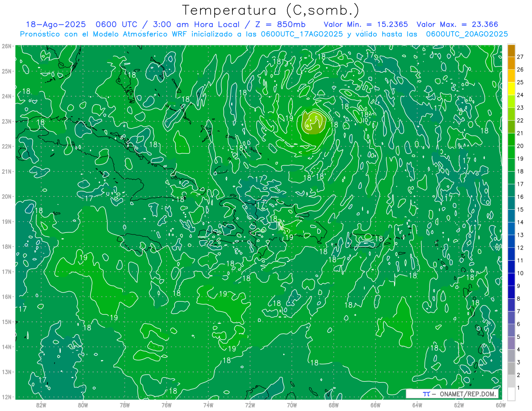Click the latitude label "26N"
Image resolution: width=532 pixels, height=411 pixels.
pyautogui.click(x=7, y=46)
